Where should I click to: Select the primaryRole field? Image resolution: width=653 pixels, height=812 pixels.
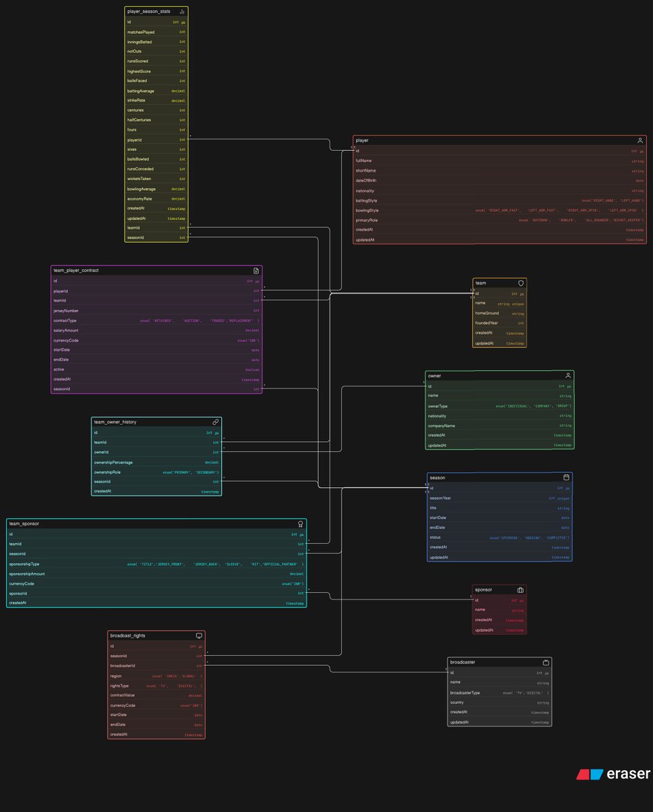(x=499, y=220)
